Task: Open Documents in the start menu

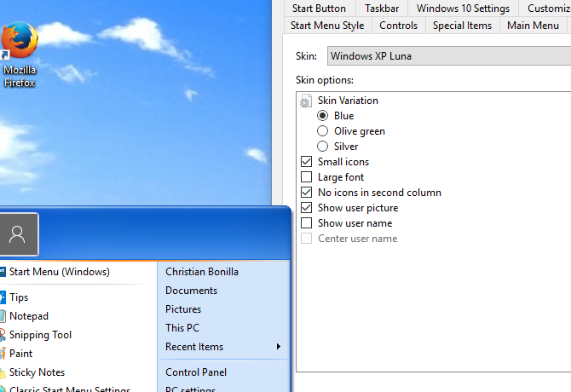Action: pyautogui.click(x=191, y=291)
